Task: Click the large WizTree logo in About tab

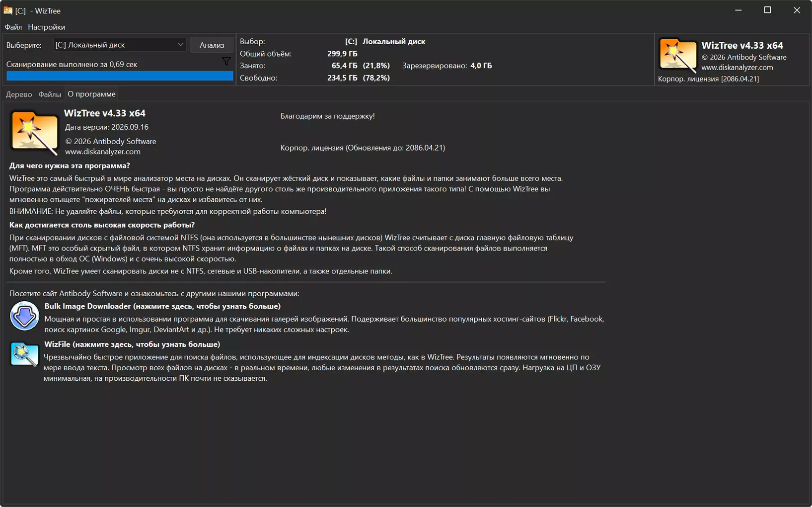Action: tap(34, 133)
